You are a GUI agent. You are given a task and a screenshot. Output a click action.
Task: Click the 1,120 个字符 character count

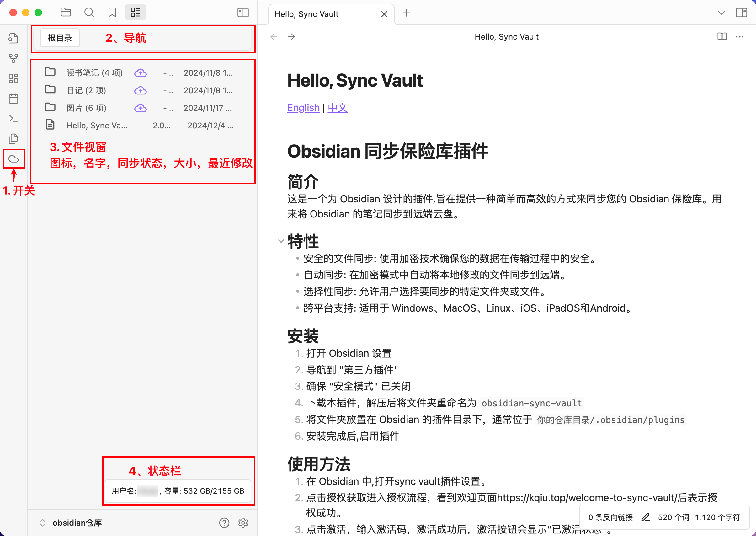[x=717, y=517]
